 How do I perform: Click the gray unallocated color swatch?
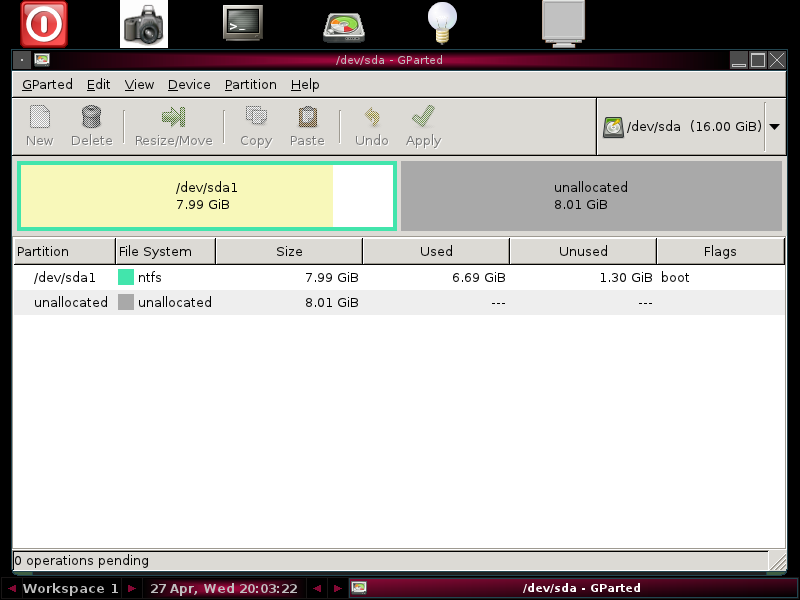[126, 302]
